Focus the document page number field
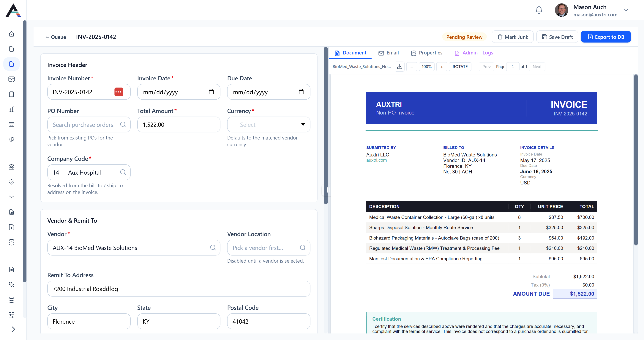The width and height of the screenshot is (644, 340). point(512,67)
